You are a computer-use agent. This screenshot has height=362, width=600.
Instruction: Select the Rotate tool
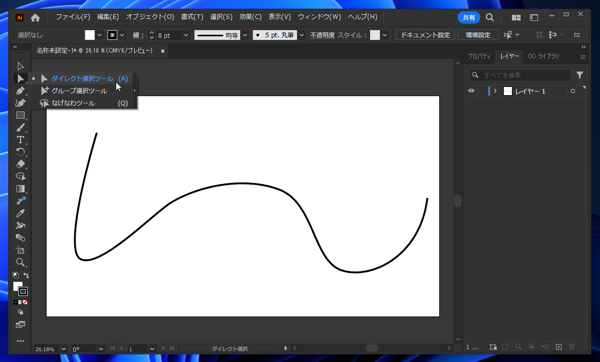point(20,152)
